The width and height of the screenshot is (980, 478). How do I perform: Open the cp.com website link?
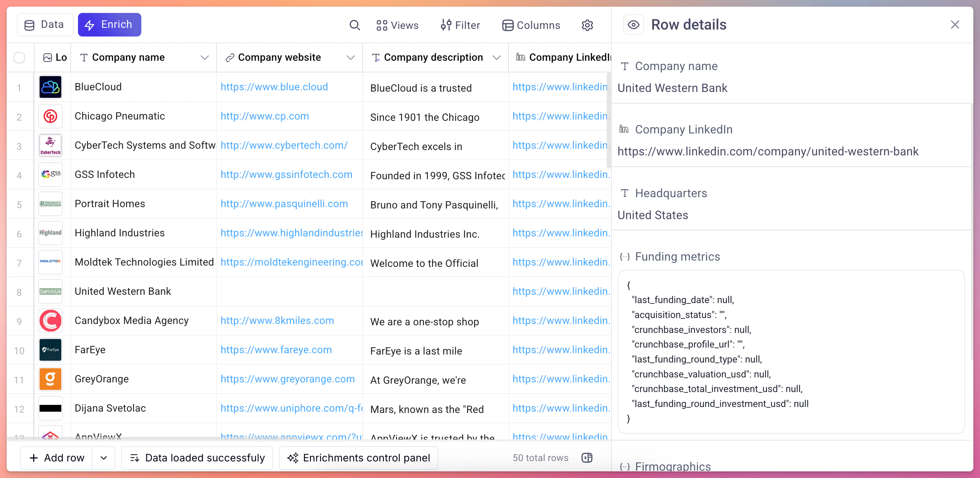[265, 117]
